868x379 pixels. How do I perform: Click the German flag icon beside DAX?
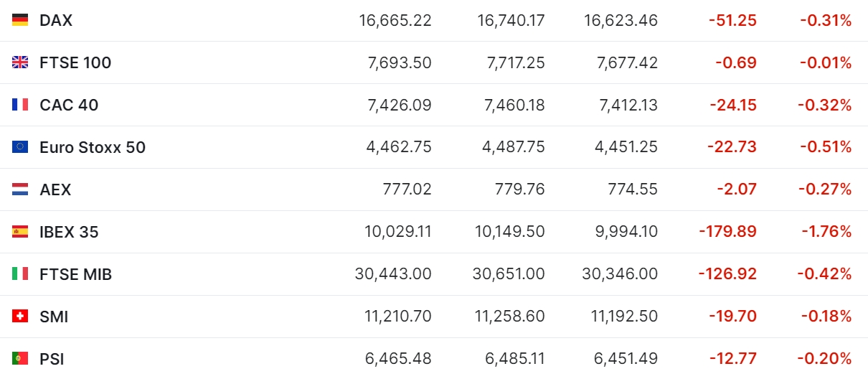pos(20,20)
